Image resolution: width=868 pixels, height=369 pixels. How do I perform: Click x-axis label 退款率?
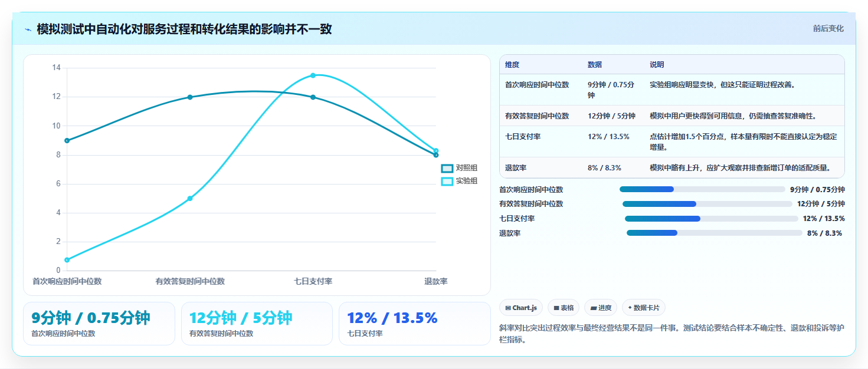[x=436, y=282]
